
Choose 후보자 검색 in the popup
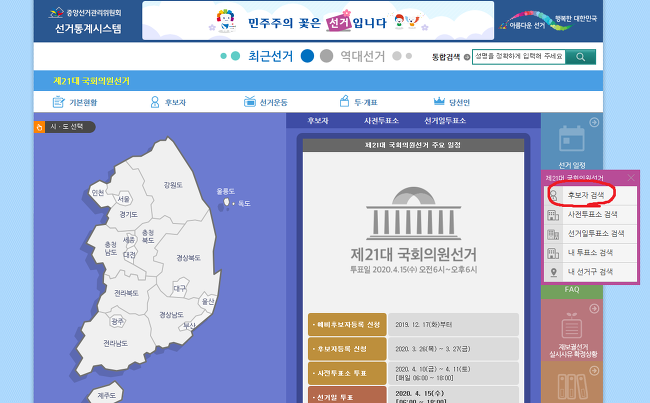click(590, 195)
